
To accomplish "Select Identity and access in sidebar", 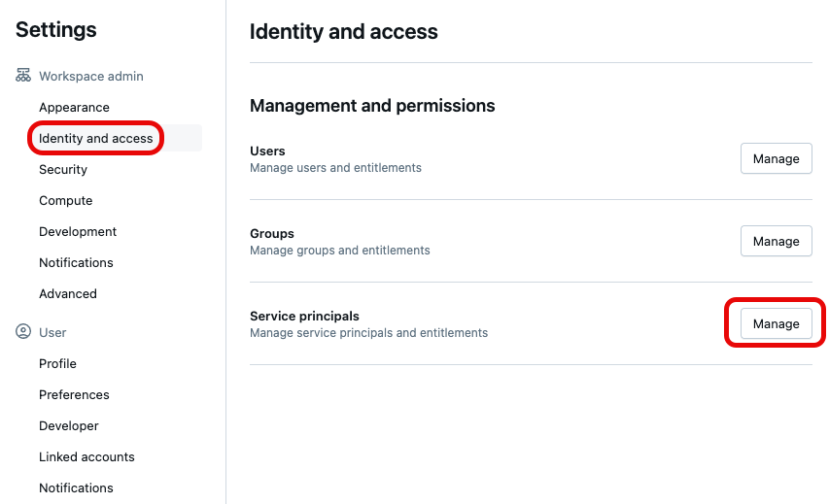I will [x=95, y=138].
